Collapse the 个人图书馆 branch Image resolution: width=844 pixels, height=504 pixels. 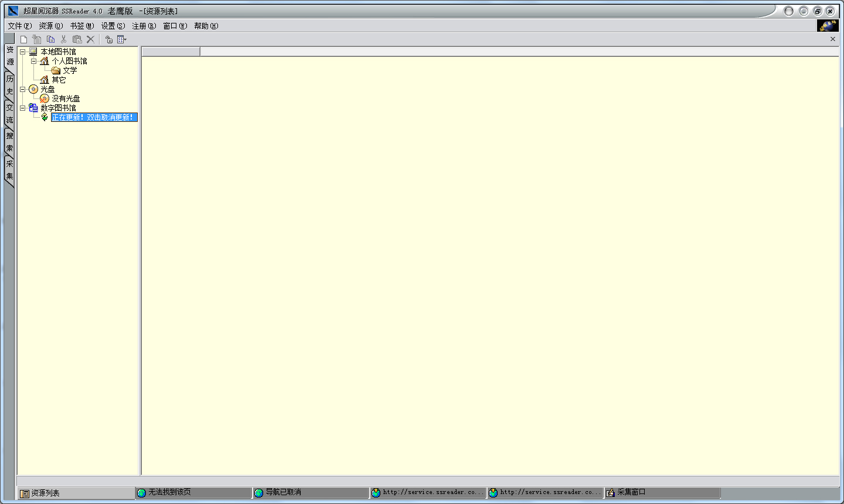click(34, 60)
